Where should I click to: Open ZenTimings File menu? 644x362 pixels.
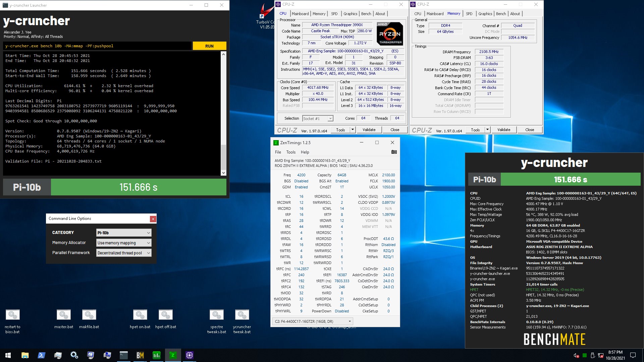(x=278, y=152)
